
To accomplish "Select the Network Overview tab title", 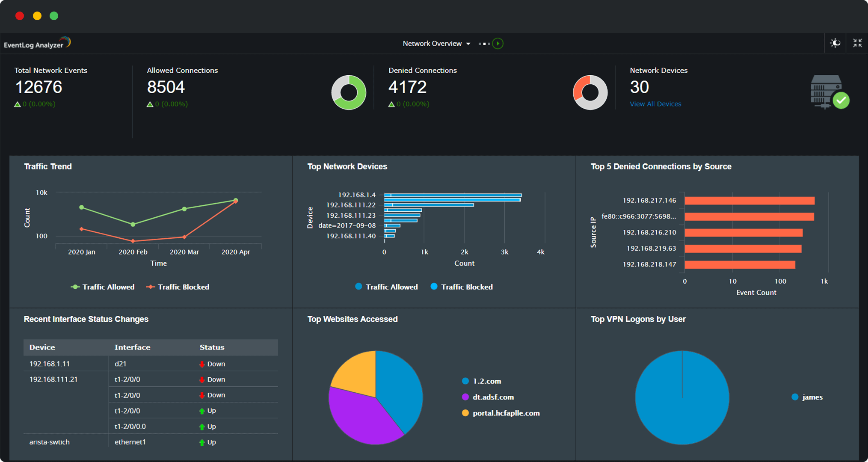I will [432, 43].
